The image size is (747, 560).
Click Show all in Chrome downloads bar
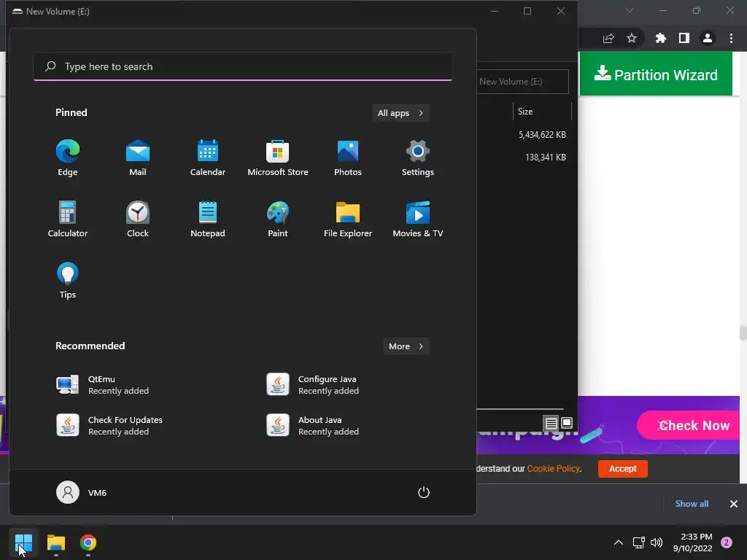click(x=692, y=504)
